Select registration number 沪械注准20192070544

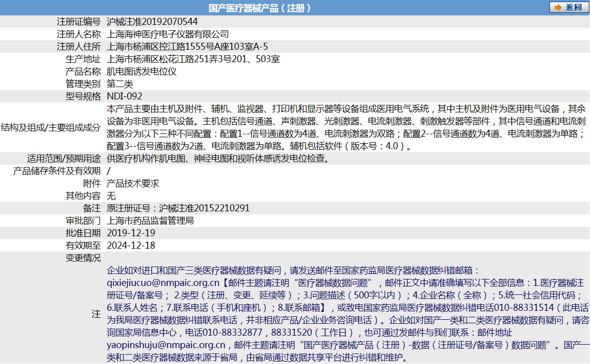(x=152, y=22)
